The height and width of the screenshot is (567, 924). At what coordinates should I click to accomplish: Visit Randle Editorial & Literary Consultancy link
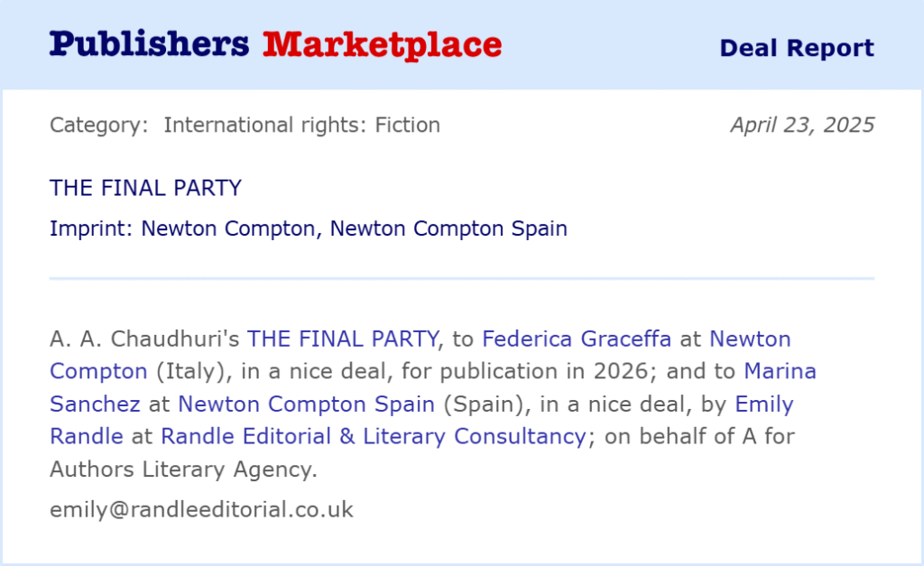(374, 437)
